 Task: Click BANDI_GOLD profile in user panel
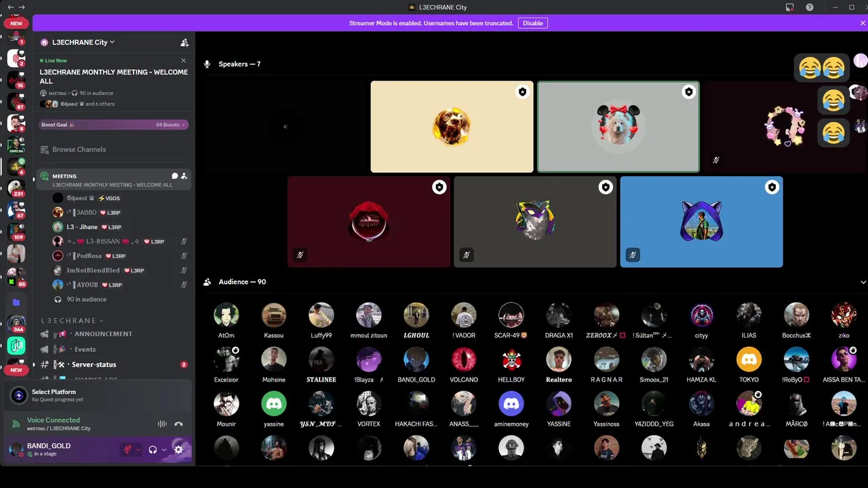(x=61, y=449)
